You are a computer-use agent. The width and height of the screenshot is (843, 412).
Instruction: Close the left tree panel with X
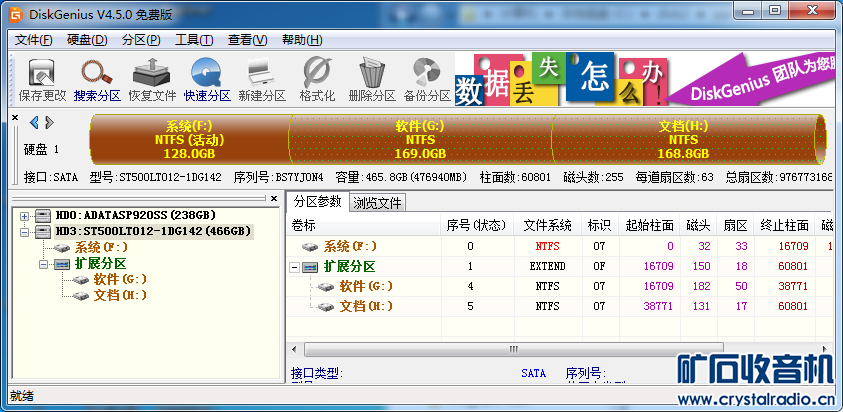274,198
